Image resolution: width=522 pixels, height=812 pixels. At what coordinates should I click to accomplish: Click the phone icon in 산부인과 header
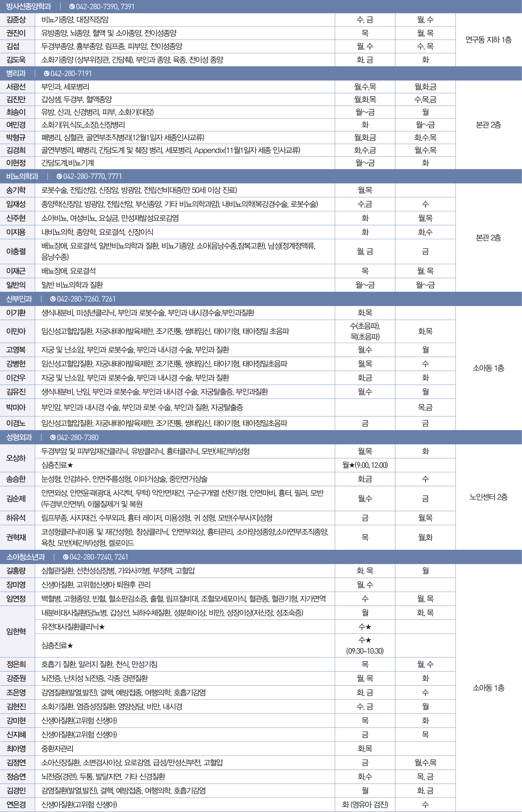(53, 299)
